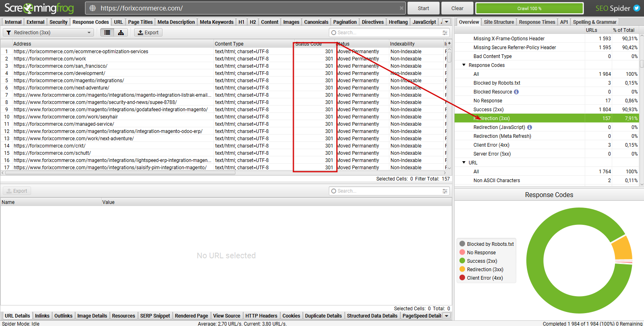Screen dimensions: 644x326
Task: Select the forixcommerce.com/crkt/ row
Action: click(x=224, y=146)
